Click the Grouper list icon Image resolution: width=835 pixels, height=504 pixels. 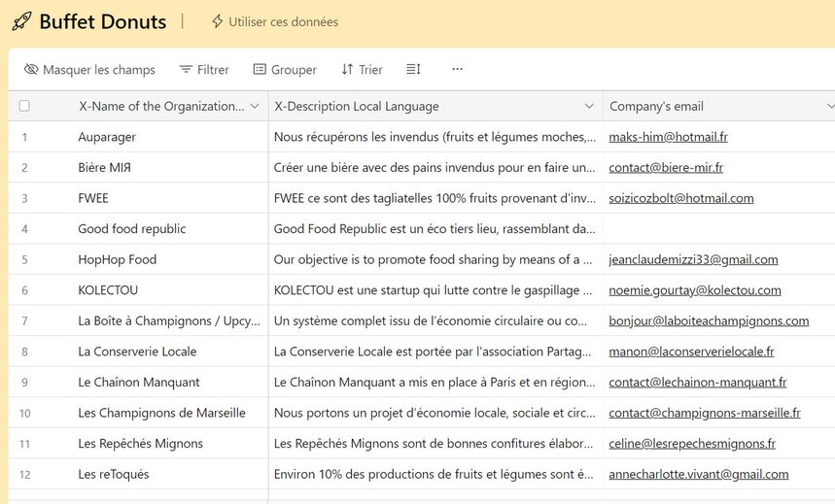pyautogui.click(x=260, y=69)
